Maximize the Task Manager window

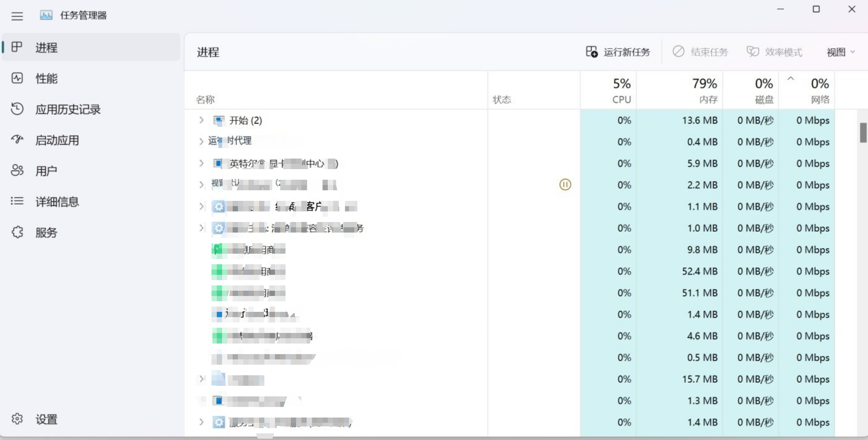816,9
